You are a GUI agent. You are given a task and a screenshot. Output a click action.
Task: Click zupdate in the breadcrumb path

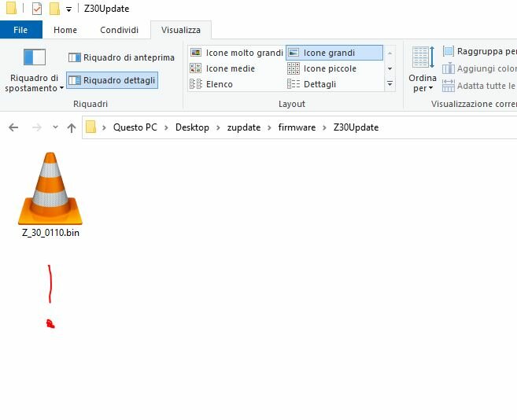244,127
